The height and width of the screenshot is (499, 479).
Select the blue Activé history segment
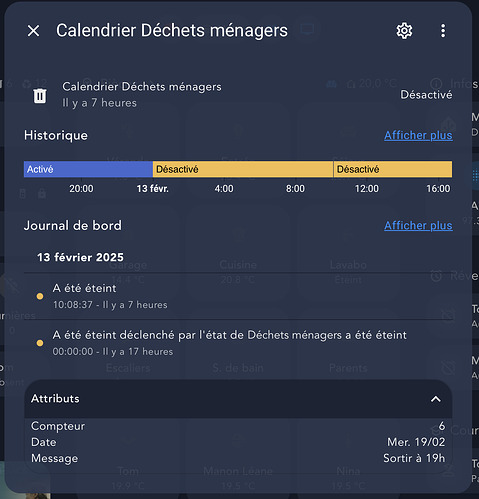click(88, 169)
